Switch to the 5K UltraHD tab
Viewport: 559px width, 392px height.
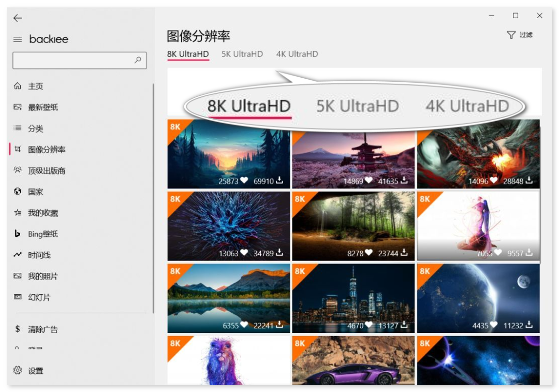[x=242, y=54]
